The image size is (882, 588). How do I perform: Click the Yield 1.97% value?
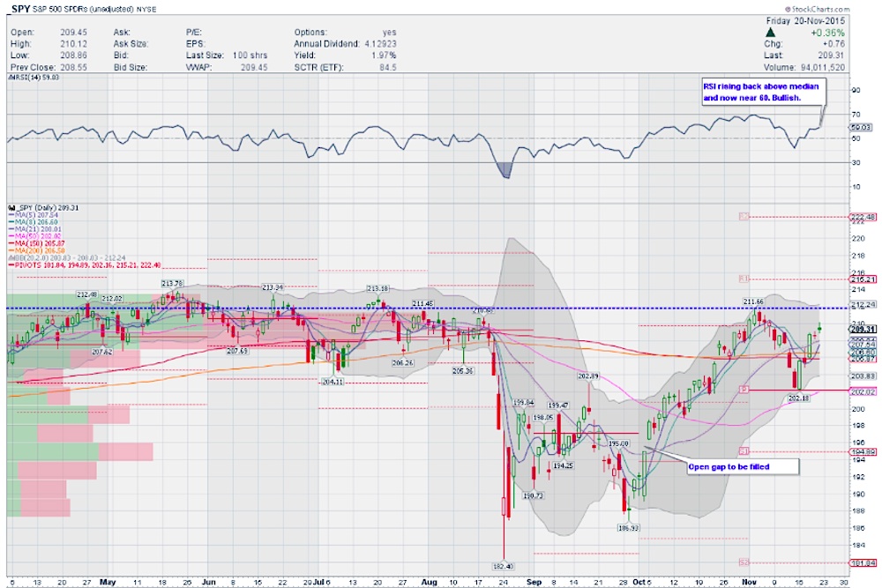pos(385,56)
